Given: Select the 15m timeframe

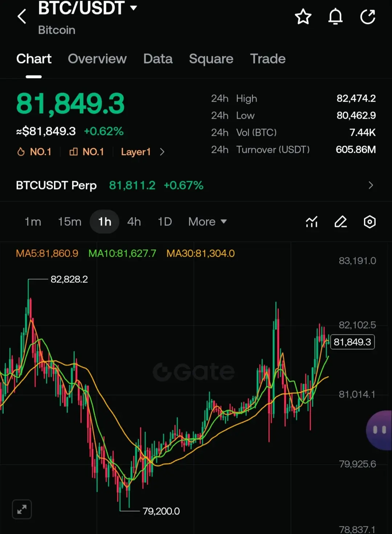Looking at the screenshot, I should click(x=70, y=221).
